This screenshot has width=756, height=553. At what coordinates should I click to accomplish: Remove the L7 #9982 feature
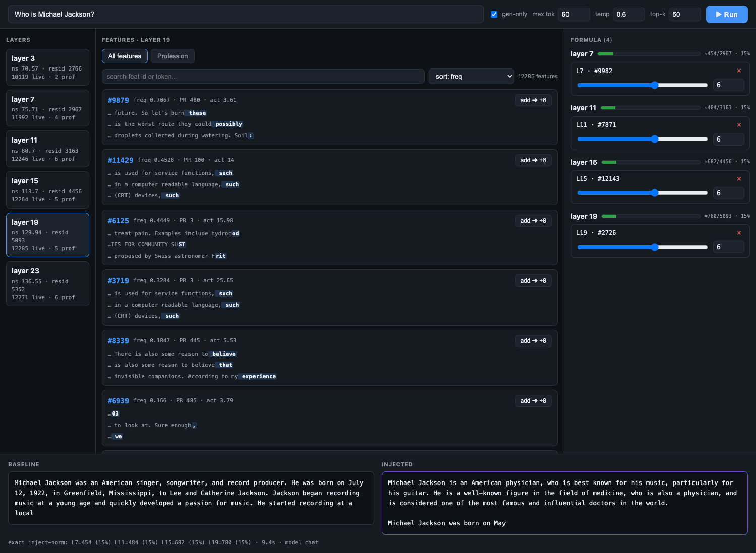pos(739,71)
